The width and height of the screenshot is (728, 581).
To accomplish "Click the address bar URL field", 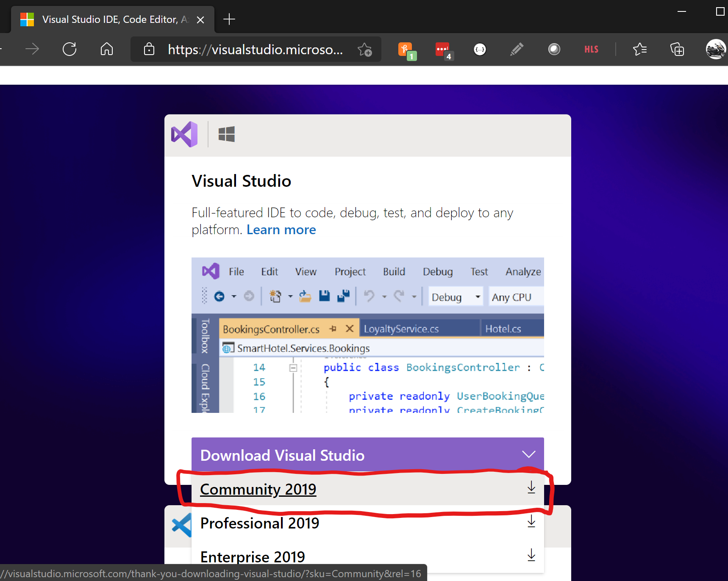I will (256, 50).
